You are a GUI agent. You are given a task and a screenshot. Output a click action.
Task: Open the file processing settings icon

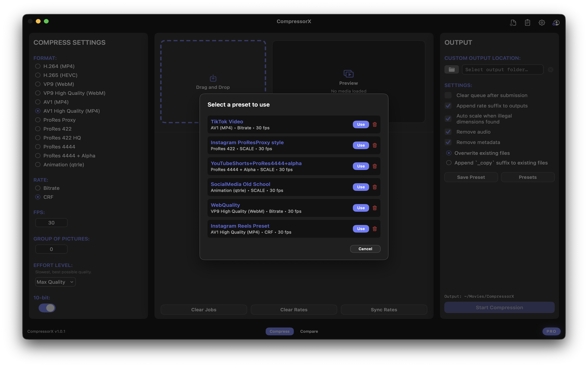click(513, 22)
